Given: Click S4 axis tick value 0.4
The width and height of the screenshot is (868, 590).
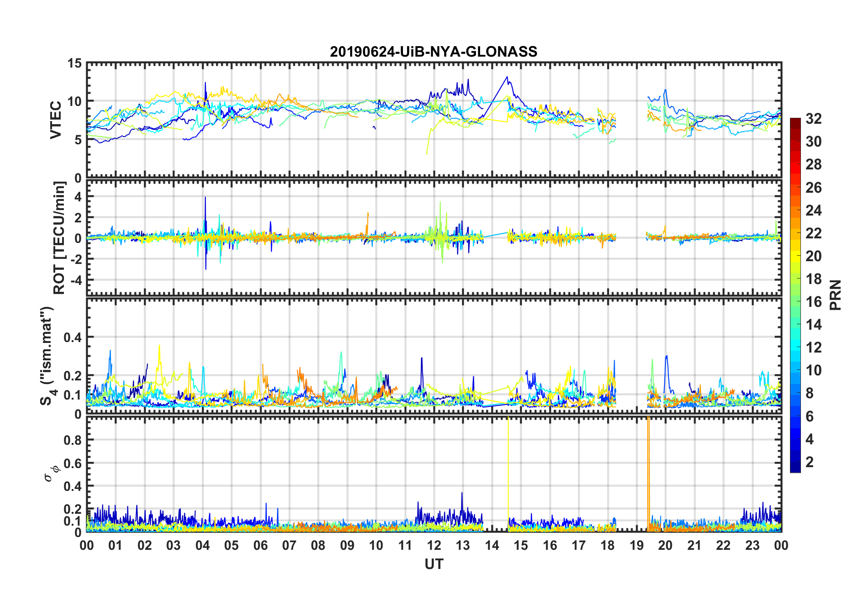Looking at the screenshot, I should (73, 337).
